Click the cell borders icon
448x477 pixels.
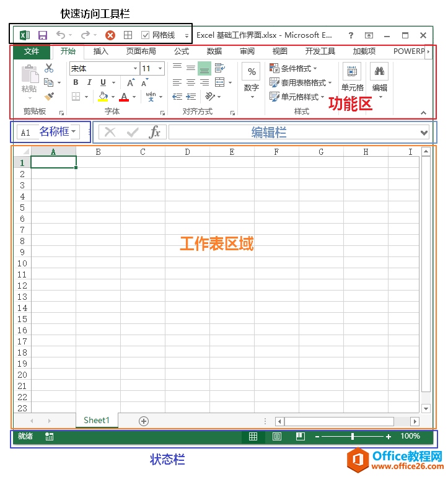[x=76, y=97]
